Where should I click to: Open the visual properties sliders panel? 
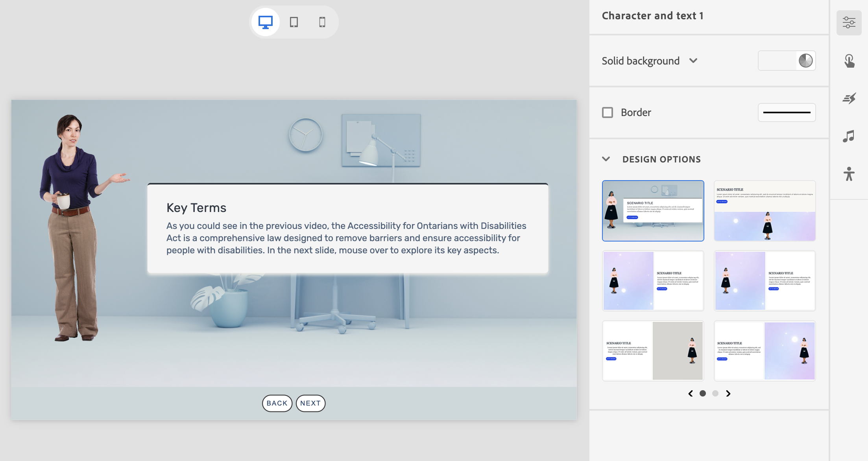coord(849,22)
